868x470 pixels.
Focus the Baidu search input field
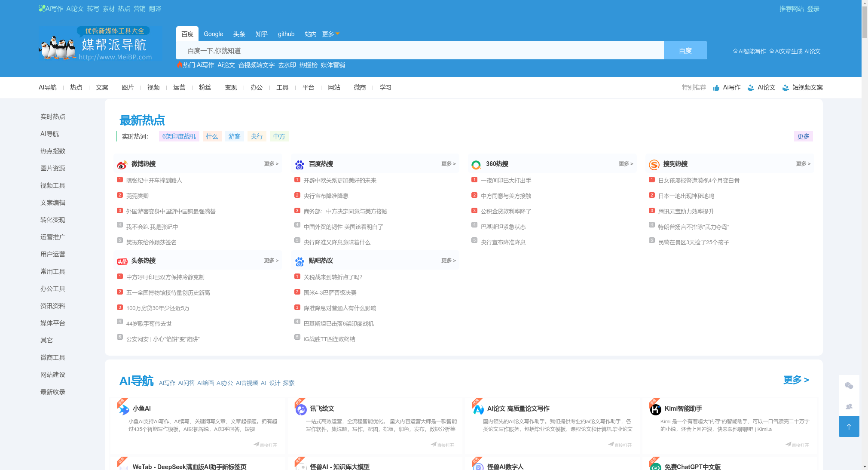(x=419, y=51)
